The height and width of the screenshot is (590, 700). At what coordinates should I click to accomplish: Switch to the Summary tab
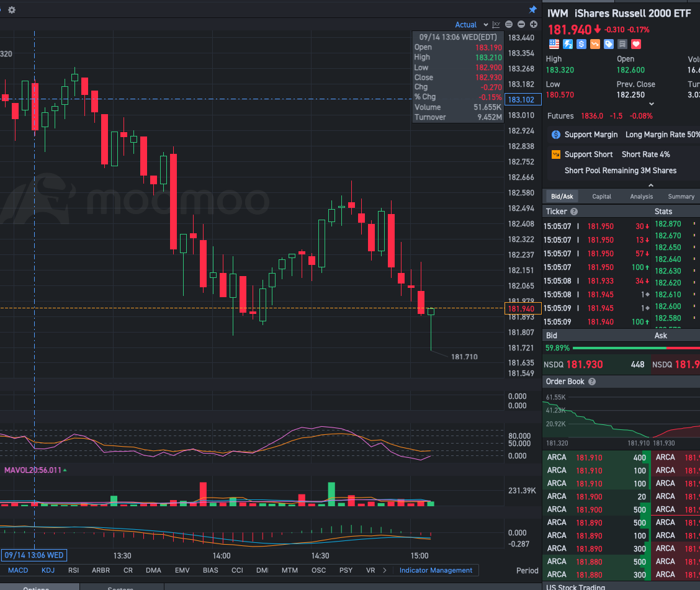tap(681, 197)
